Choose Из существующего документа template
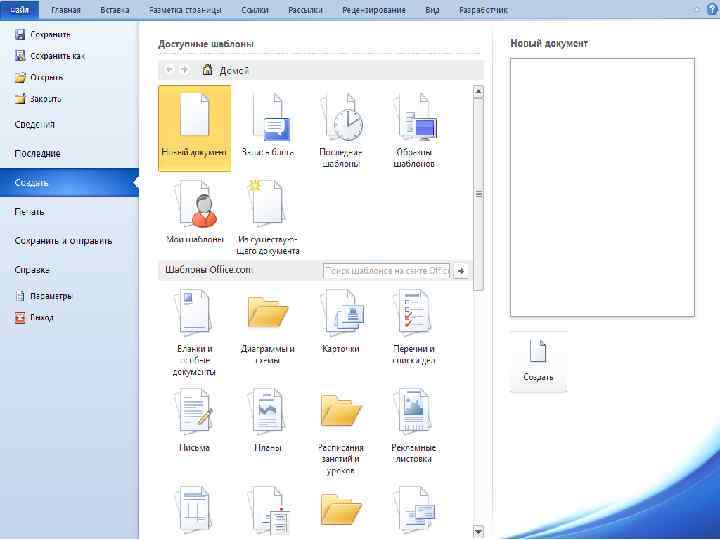This screenshot has width=720, height=540. (268, 217)
